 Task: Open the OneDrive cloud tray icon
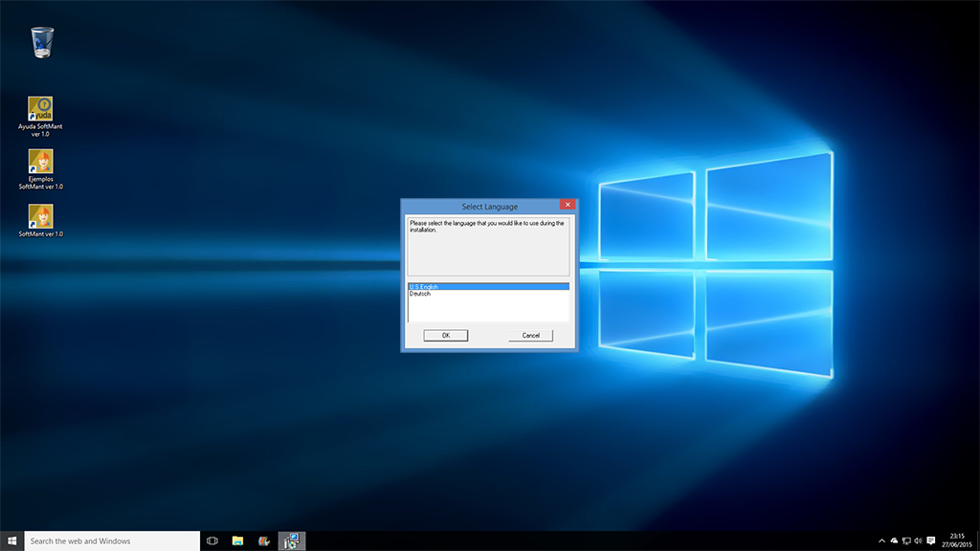tap(895, 540)
